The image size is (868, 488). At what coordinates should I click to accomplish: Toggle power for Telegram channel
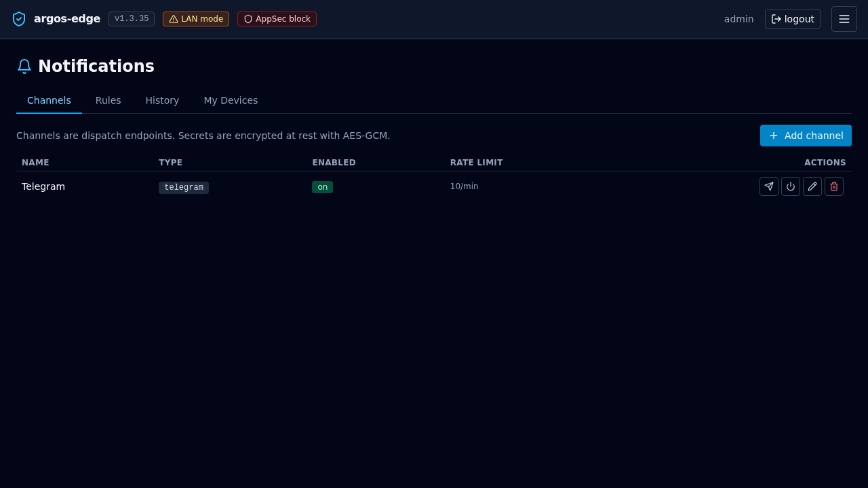791,186
